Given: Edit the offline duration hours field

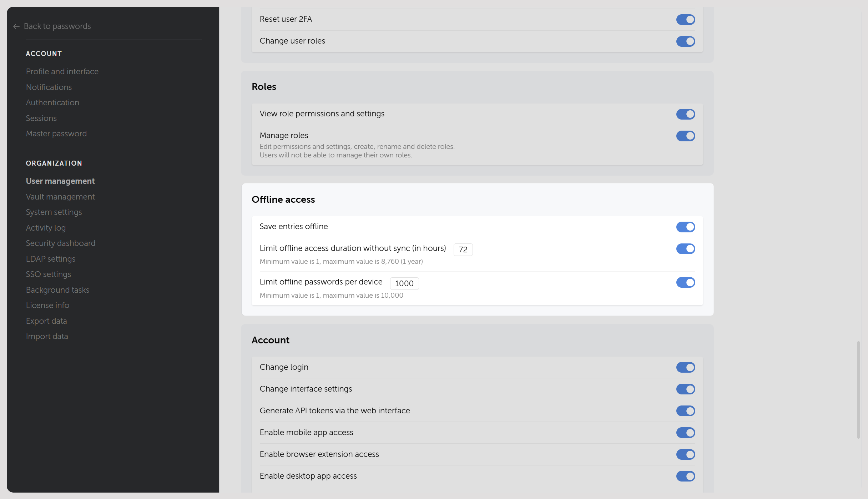Looking at the screenshot, I should [x=463, y=249].
